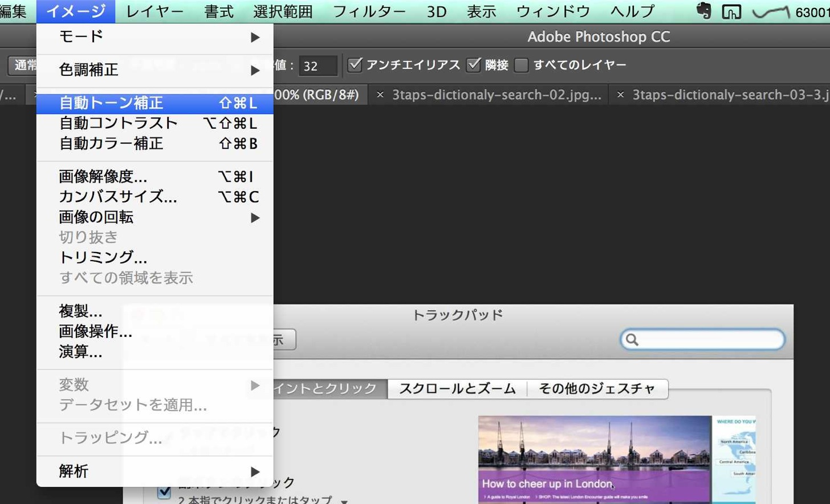
Task: Open the ヘルプ menu
Action: pos(632,11)
